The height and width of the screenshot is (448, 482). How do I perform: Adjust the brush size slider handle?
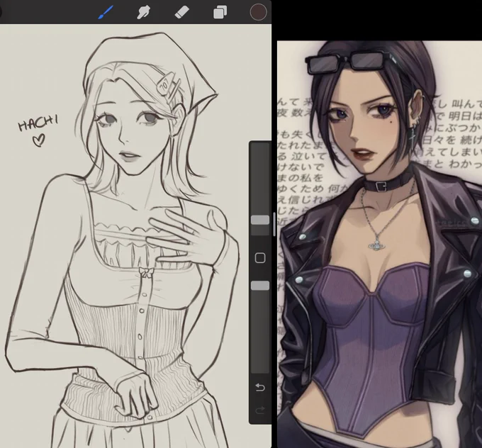tap(260, 220)
